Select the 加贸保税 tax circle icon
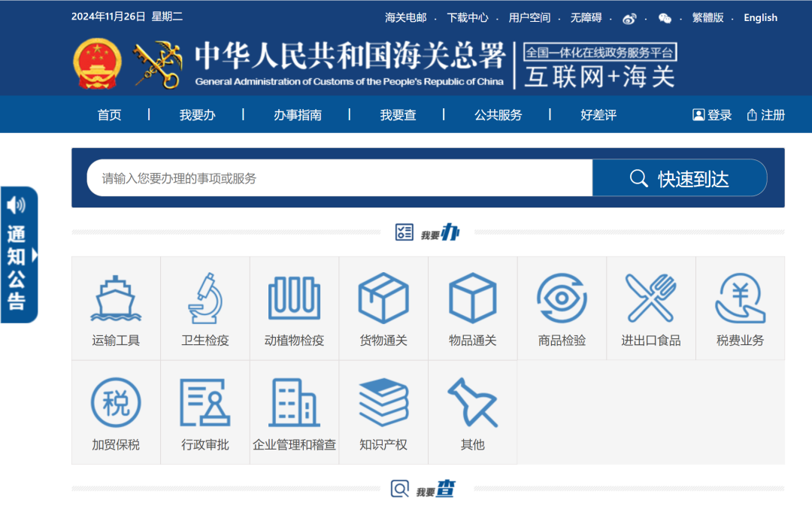This screenshot has height=509, width=812. pos(116,402)
